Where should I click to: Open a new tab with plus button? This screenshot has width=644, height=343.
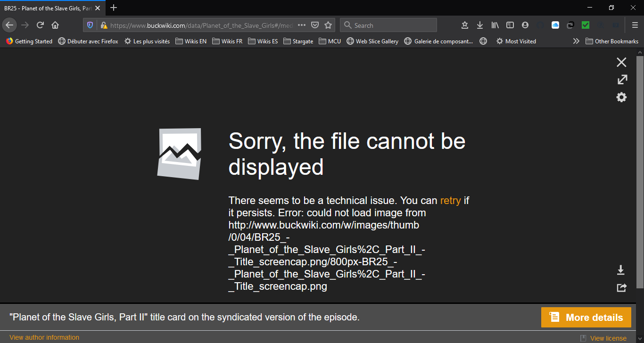(114, 8)
